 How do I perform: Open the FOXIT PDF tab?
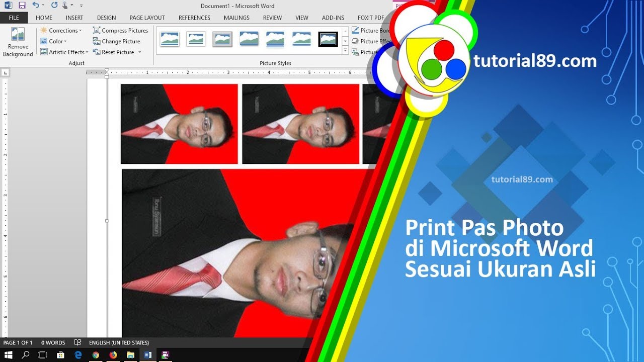tap(371, 18)
